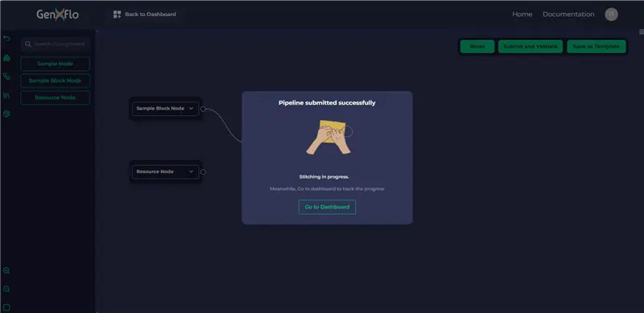This screenshot has height=313, width=644.
Task: Click the search magnifier icon
Action: coord(28,44)
